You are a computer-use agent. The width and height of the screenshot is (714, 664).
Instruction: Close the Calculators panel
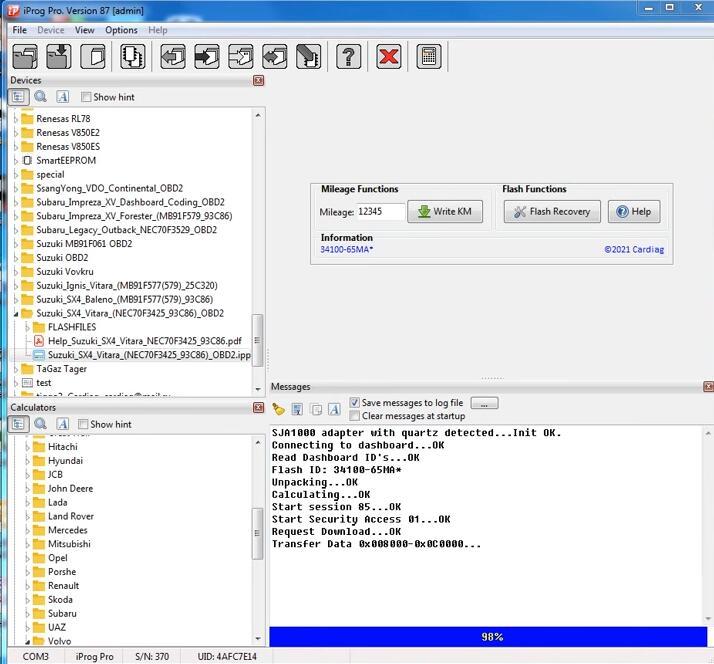258,408
